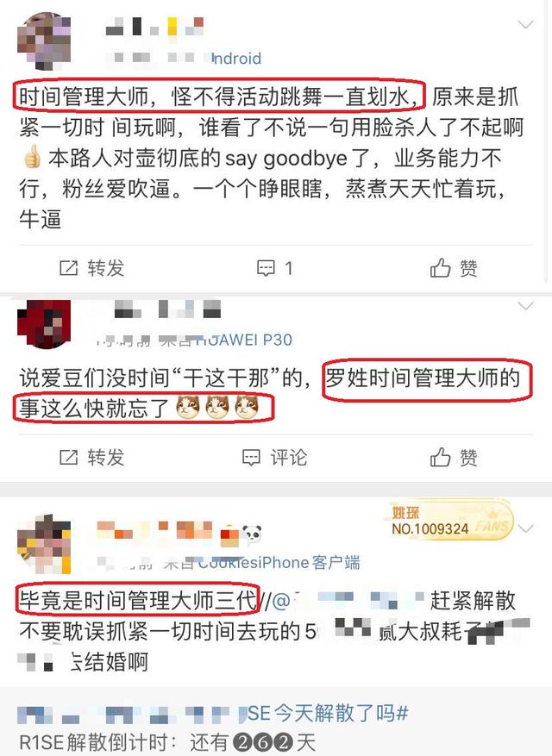This screenshot has width=552, height=756.
Task: Like the second post with the thumbs-up icon
Action: point(440,457)
